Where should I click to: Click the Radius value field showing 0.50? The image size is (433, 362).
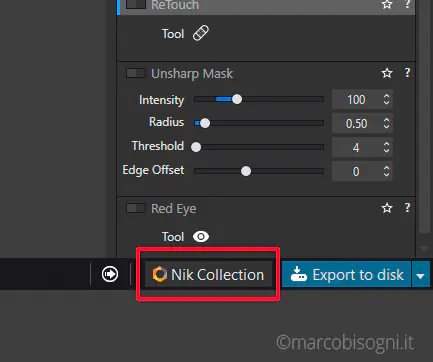356,123
